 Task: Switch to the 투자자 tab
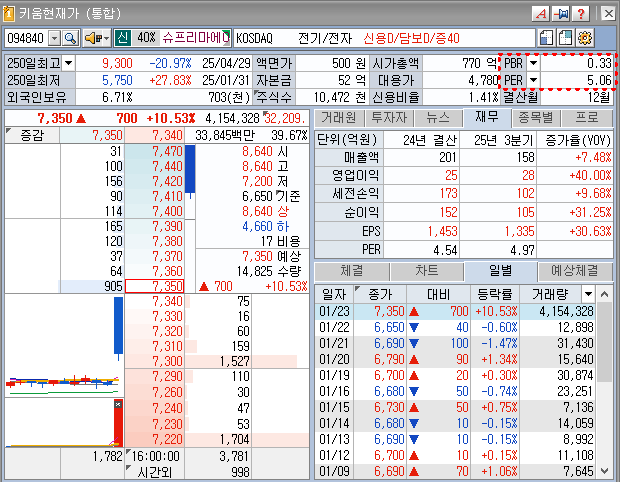(x=389, y=118)
